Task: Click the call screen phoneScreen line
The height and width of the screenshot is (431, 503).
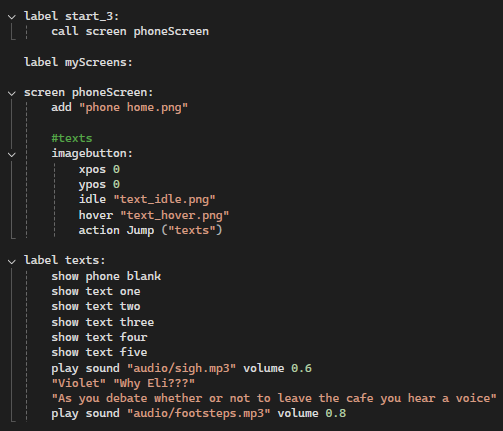Action: coord(130,31)
